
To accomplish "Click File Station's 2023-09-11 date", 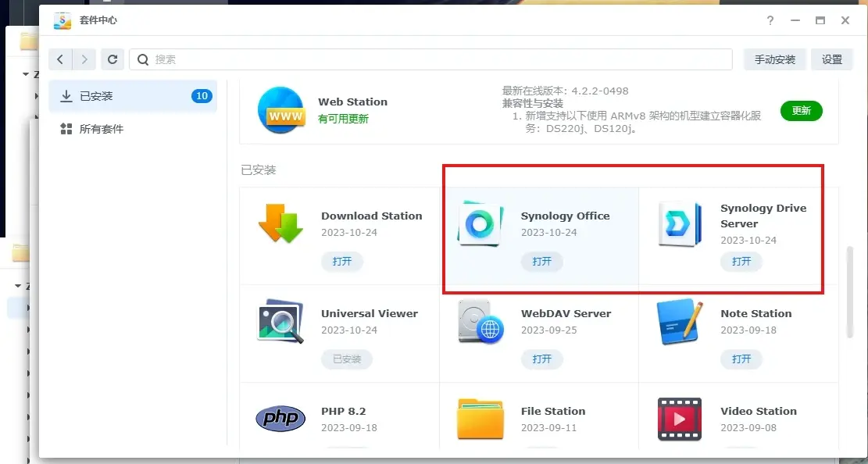I will click(548, 428).
